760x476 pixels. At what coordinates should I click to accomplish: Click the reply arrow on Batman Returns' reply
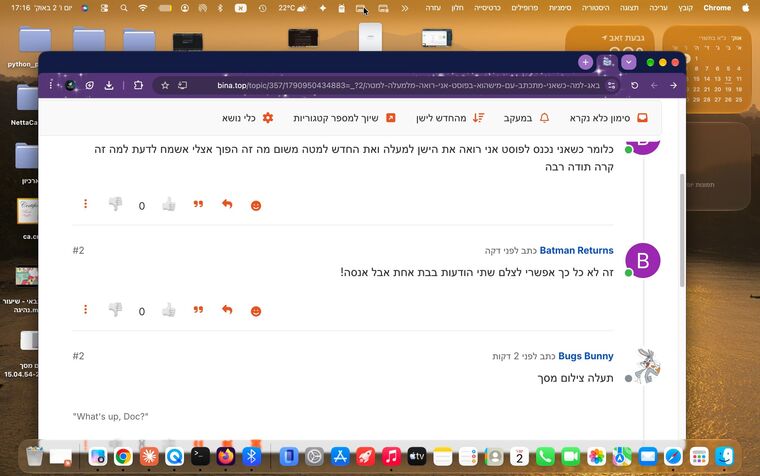[x=227, y=309]
